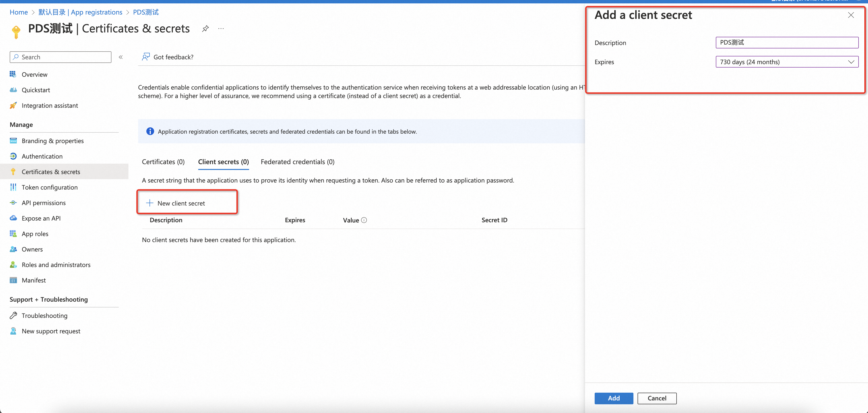868x413 pixels.
Task: Cancel adding the client secret
Action: point(656,398)
